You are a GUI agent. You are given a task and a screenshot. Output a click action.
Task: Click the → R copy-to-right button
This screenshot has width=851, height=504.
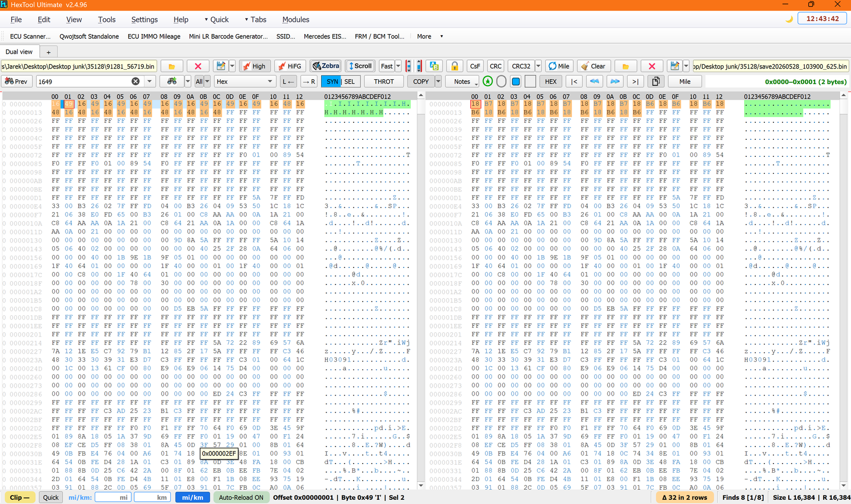pos(308,81)
